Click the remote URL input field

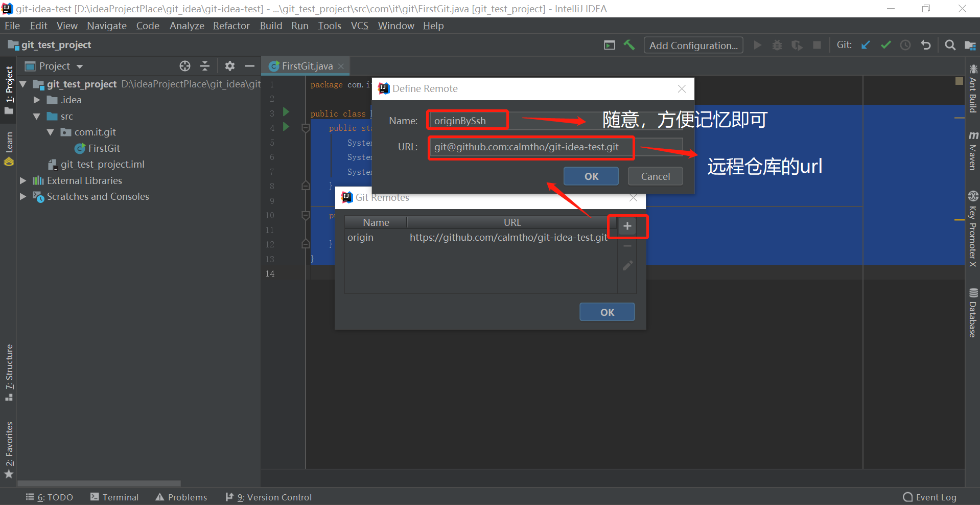[555, 147]
